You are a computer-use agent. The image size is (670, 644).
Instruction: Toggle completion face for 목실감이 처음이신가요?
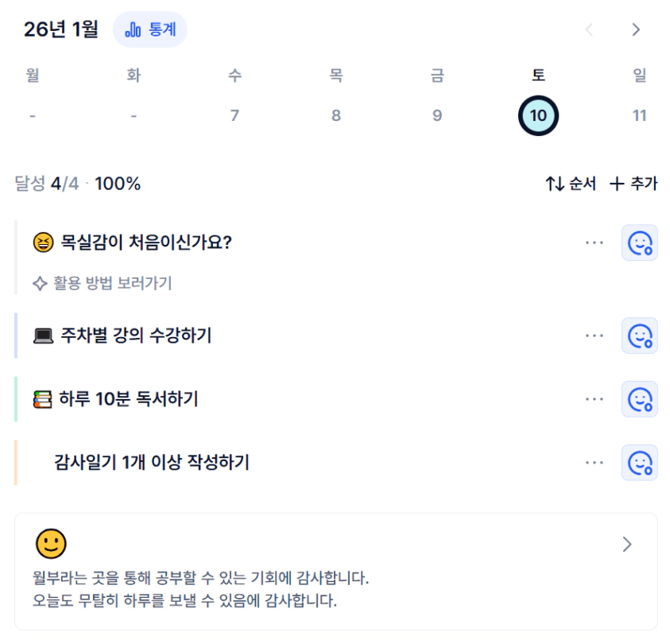coord(640,242)
